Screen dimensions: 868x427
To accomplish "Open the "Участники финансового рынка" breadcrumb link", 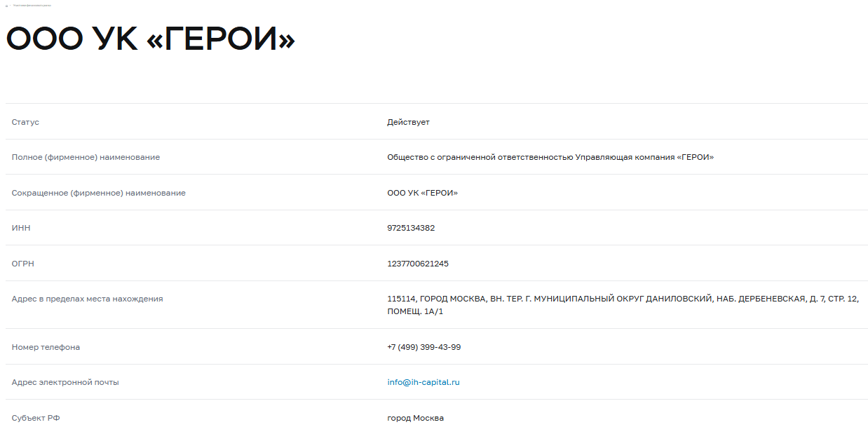I will 32,6.
